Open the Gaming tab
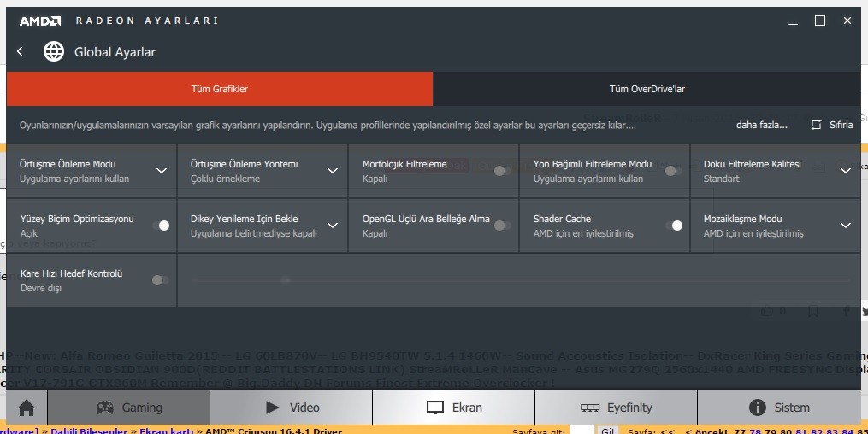The height and width of the screenshot is (434, 868). tap(129, 408)
